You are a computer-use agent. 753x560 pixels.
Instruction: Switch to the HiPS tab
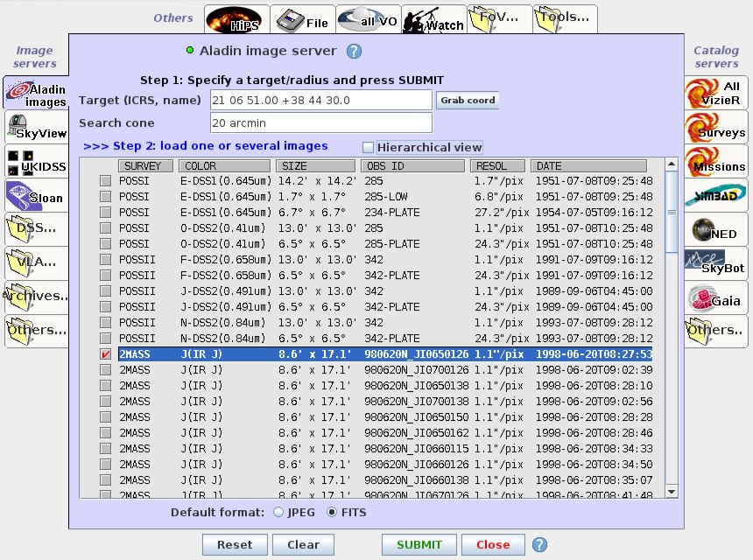tap(235, 19)
